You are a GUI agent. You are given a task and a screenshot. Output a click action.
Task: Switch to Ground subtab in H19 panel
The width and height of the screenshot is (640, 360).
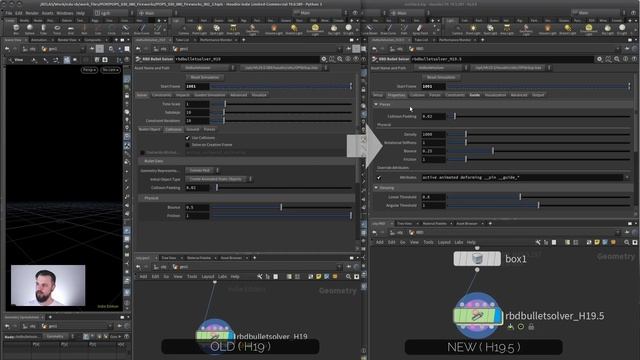point(193,129)
